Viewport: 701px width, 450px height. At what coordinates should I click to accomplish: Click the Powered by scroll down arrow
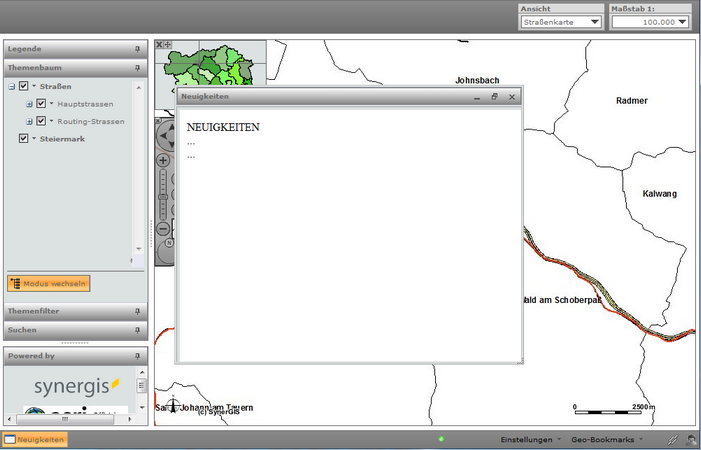pyautogui.click(x=142, y=407)
